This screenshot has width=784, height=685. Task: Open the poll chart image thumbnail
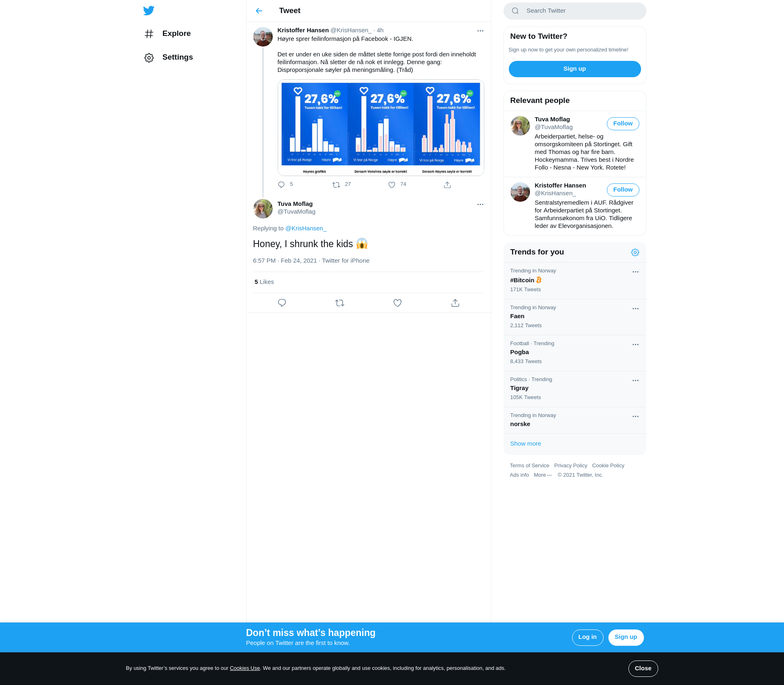click(x=381, y=127)
